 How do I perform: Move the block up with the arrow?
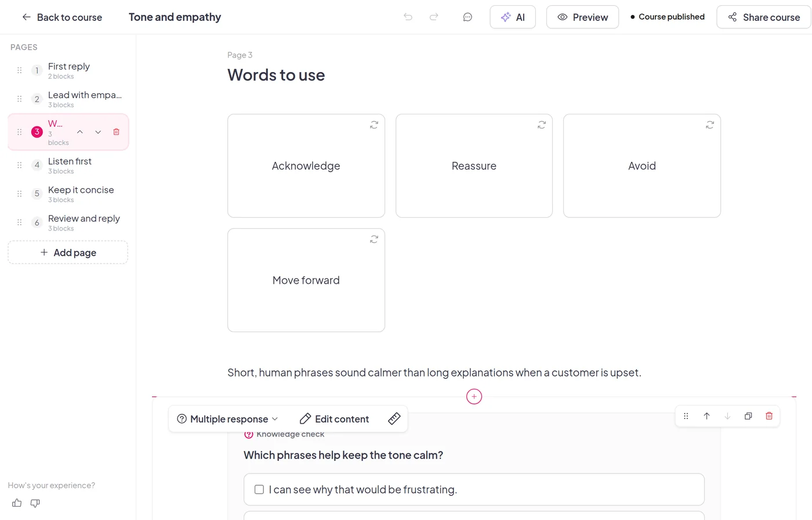[706, 416]
